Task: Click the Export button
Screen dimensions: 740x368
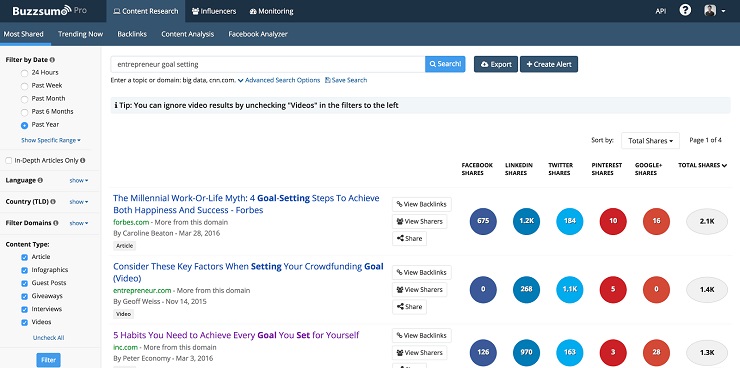Action: coord(496,64)
